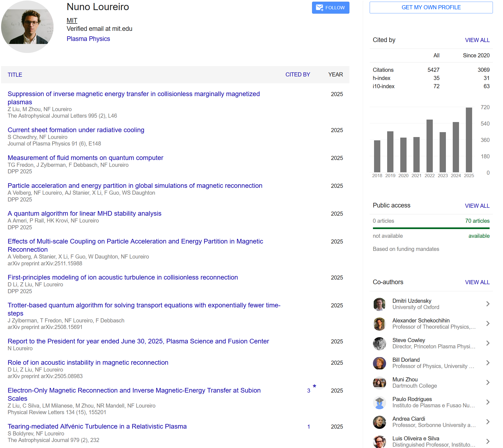The image size is (503, 448).
Task: Click Paulo Rodrigues' placeholder avatar icon
Action: click(x=380, y=403)
